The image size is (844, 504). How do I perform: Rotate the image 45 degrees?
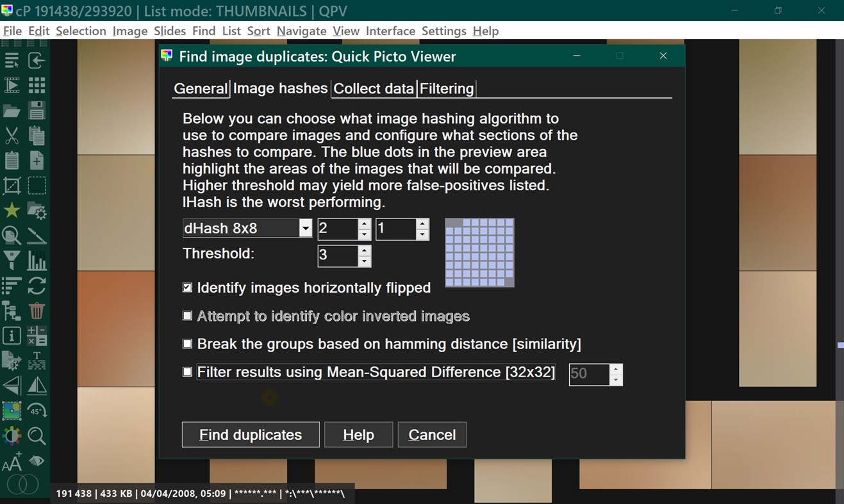tap(37, 410)
